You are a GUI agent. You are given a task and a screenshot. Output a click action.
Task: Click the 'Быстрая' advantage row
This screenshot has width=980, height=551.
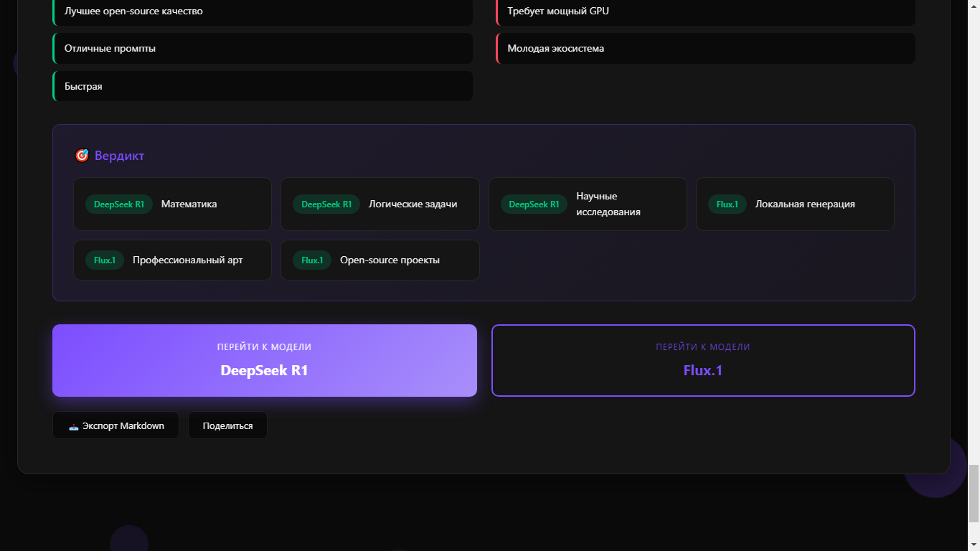[x=263, y=86]
